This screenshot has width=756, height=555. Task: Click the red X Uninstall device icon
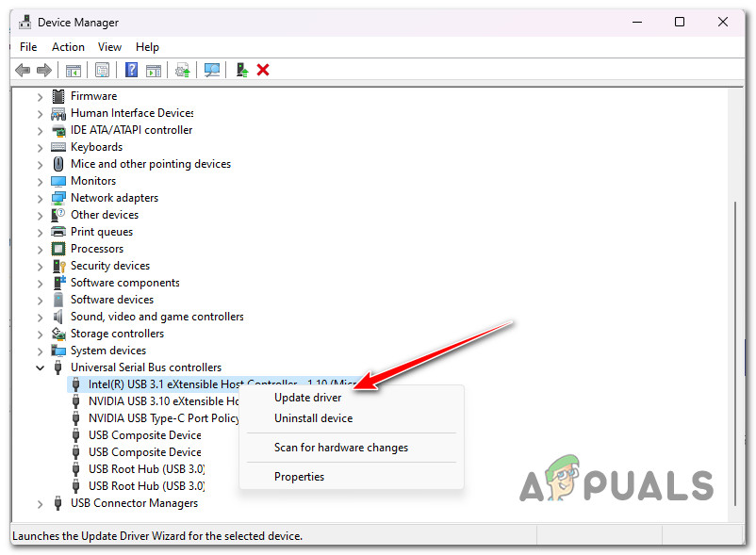click(x=263, y=71)
